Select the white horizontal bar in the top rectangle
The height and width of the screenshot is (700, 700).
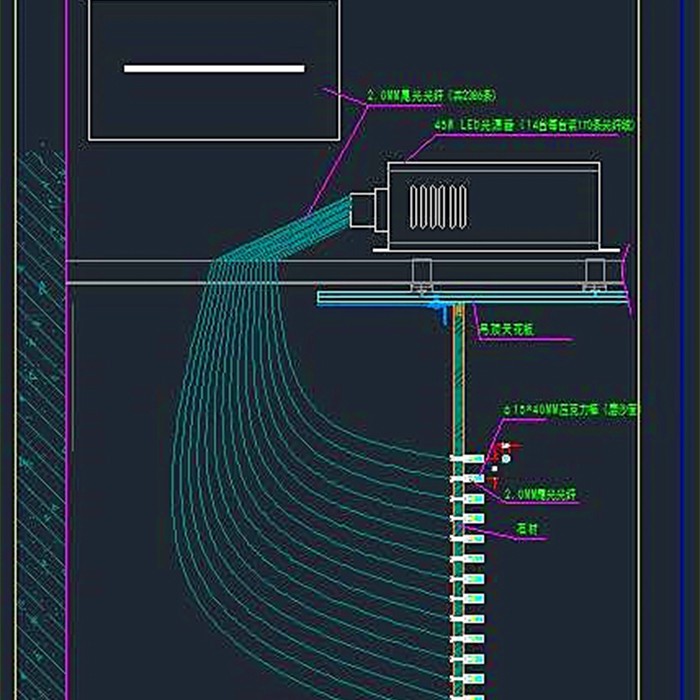coord(214,68)
